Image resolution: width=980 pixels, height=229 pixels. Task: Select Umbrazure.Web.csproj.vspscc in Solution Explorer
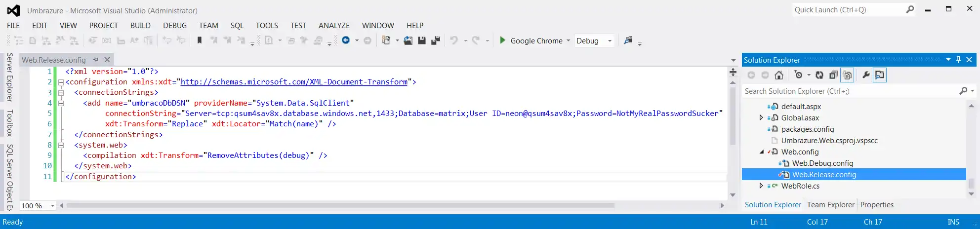pyautogui.click(x=829, y=141)
